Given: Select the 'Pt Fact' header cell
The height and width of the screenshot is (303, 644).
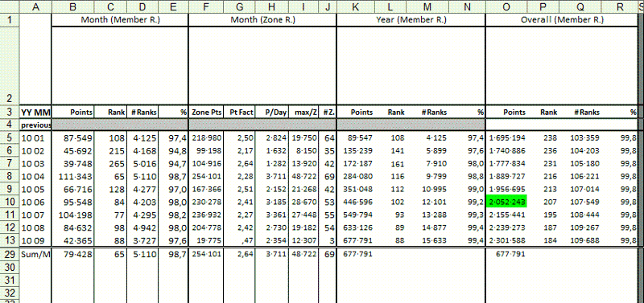Looking at the screenshot, I should [239, 112].
